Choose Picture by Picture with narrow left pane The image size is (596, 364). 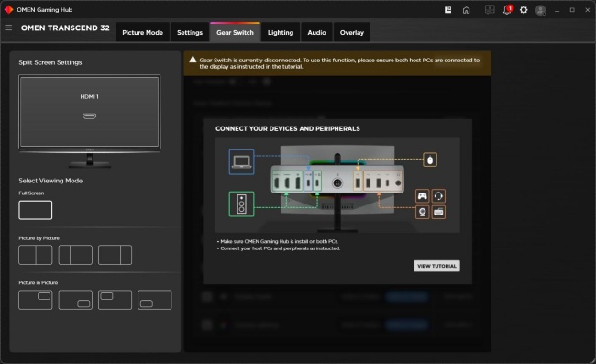point(75,255)
